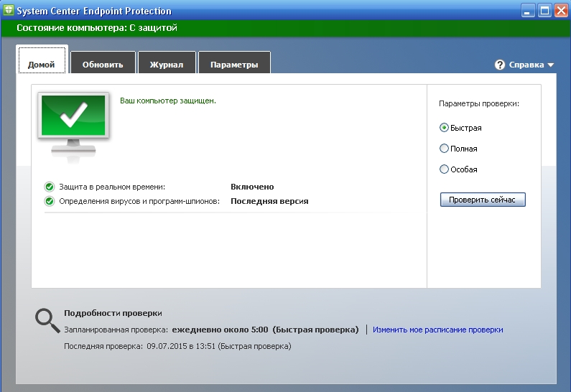
Task: Expand the Справка dropdown arrow
Action: (551, 65)
